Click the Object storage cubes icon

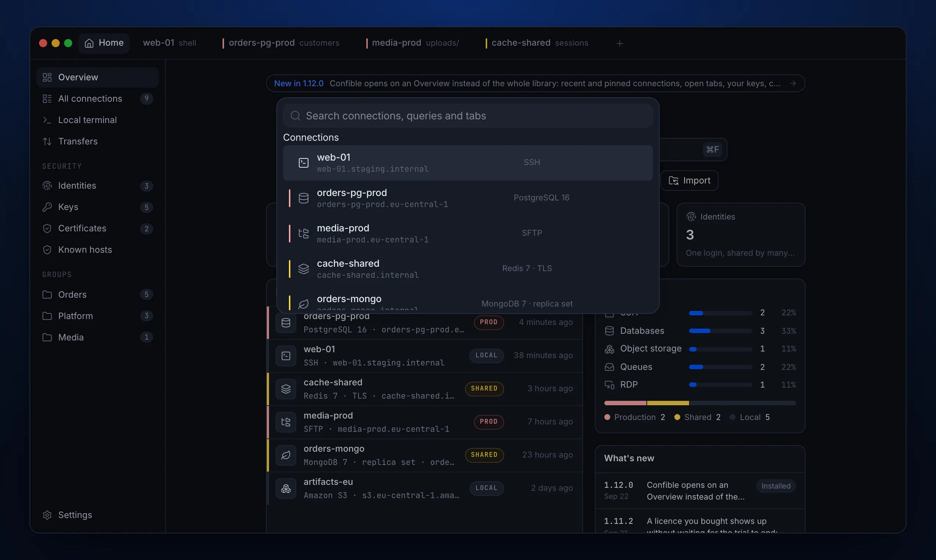(609, 349)
